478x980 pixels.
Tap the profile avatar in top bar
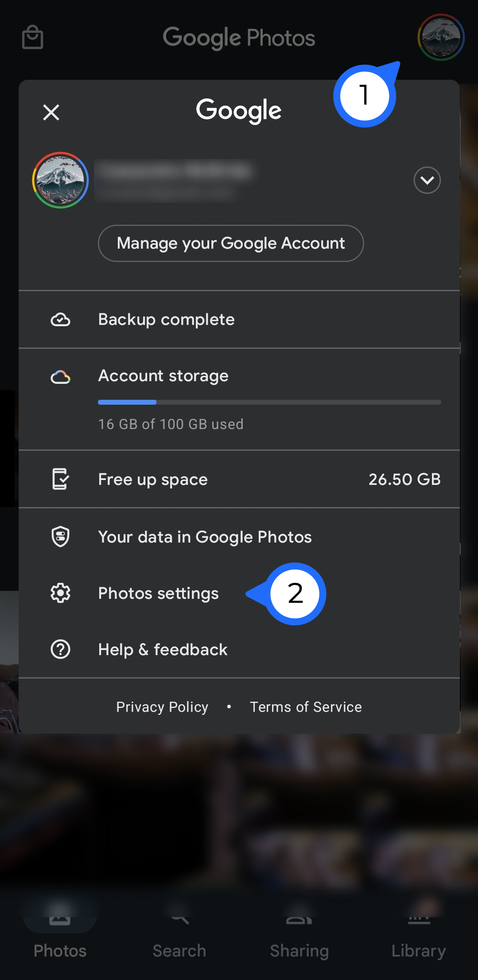pos(440,37)
